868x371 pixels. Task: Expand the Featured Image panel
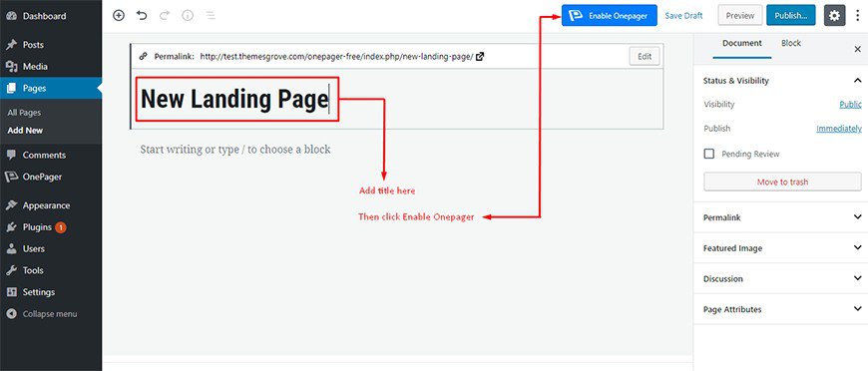[x=780, y=248]
